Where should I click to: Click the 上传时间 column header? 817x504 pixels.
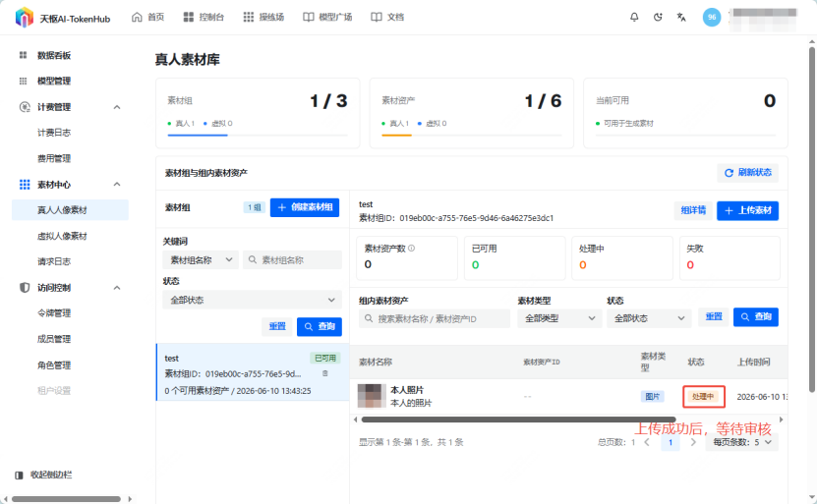coord(753,362)
